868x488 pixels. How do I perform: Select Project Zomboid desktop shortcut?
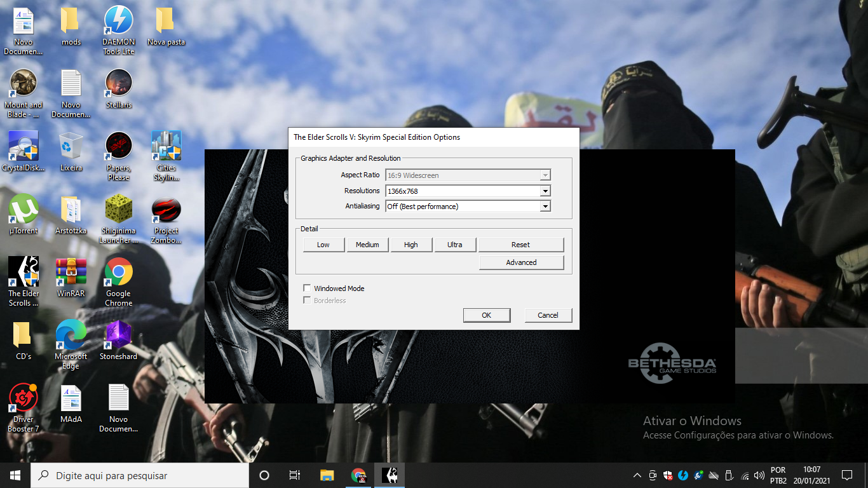[166, 219]
